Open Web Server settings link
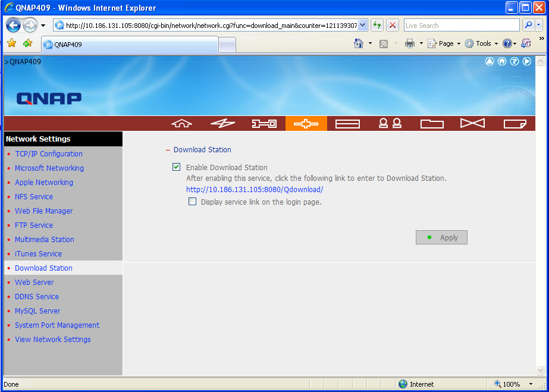The width and height of the screenshot is (549, 392). tap(34, 283)
